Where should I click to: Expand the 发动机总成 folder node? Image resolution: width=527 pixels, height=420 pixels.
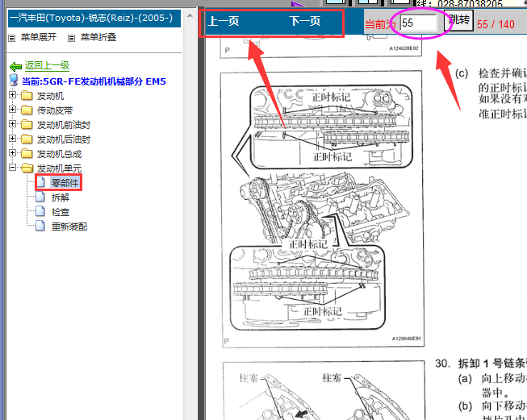click(x=12, y=152)
